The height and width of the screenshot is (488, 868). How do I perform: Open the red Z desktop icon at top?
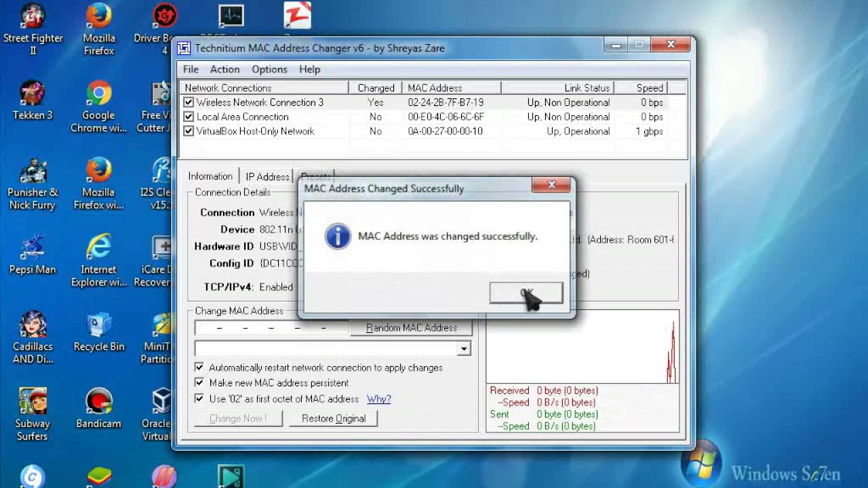pos(297,16)
